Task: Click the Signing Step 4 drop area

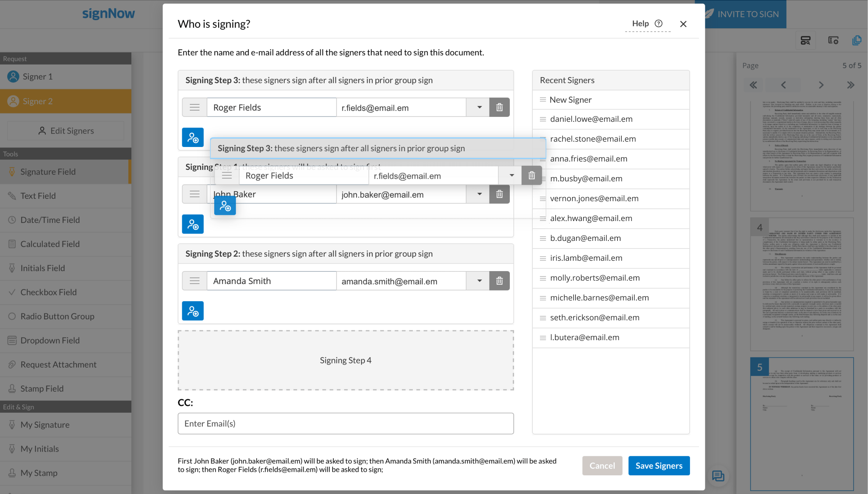Action: coord(345,360)
